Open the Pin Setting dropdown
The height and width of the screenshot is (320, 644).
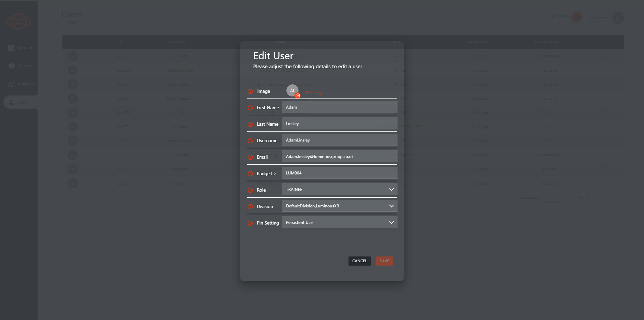[339, 223]
